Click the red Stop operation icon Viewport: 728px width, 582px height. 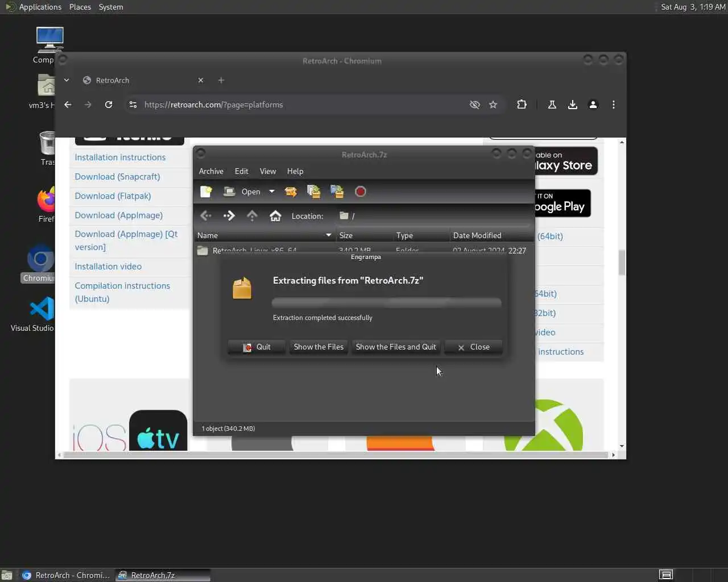pyautogui.click(x=360, y=192)
